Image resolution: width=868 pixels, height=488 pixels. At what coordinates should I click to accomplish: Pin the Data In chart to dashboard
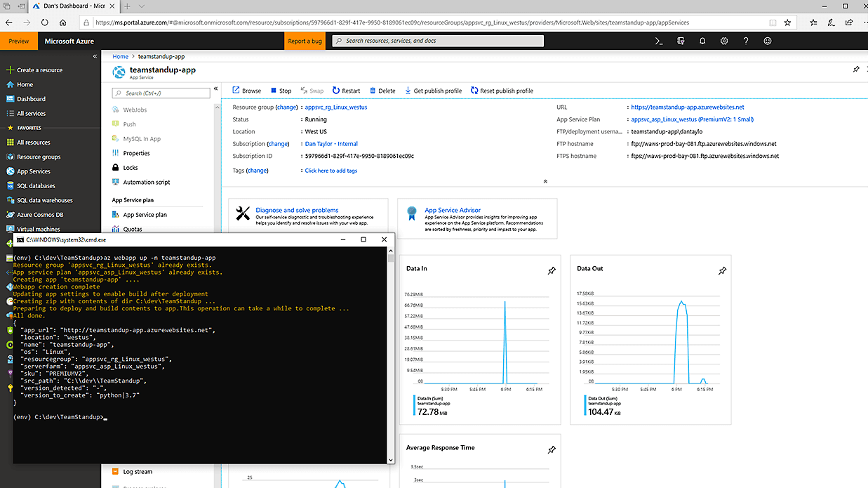click(x=552, y=271)
